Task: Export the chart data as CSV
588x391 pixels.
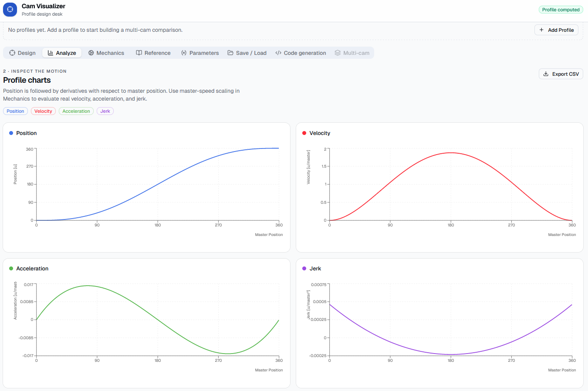Action: click(561, 74)
